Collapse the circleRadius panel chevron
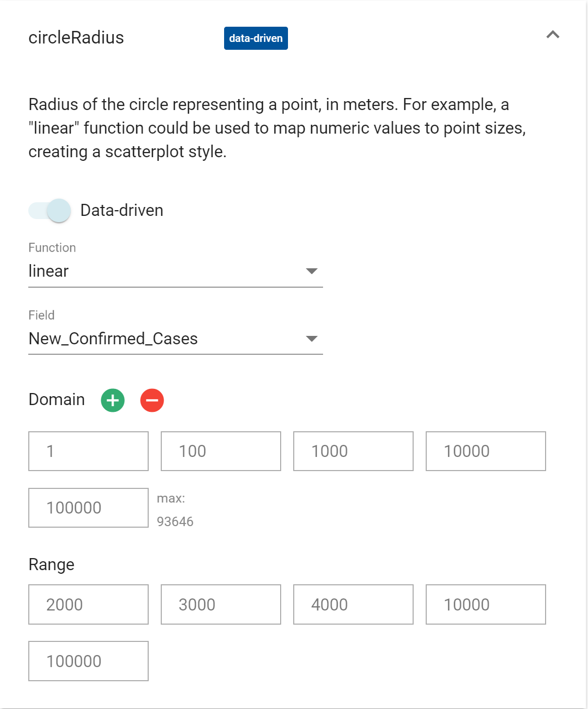 click(x=552, y=35)
